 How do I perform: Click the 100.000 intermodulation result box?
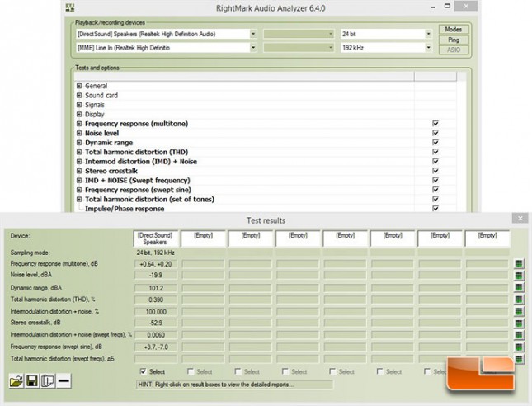156,312
